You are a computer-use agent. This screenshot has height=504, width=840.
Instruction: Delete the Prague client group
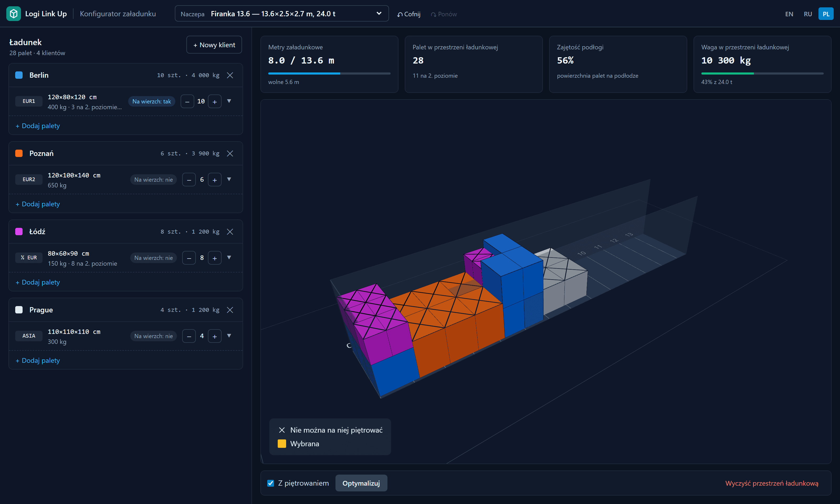click(230, 310)
